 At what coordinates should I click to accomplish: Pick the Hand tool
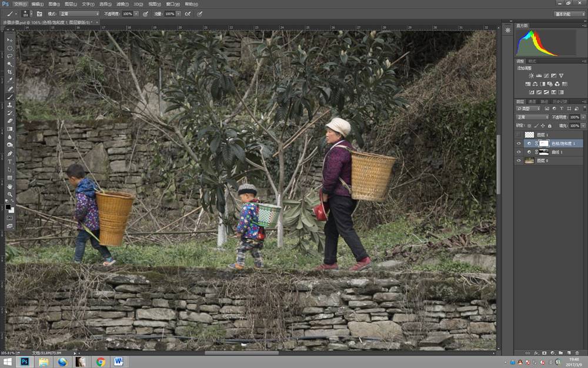pos(9,186)
